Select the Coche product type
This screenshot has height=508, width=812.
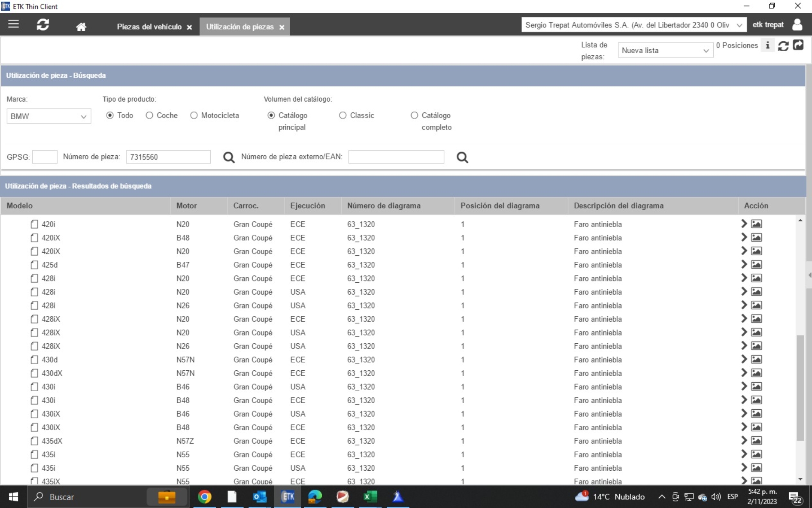click(150, 116)
